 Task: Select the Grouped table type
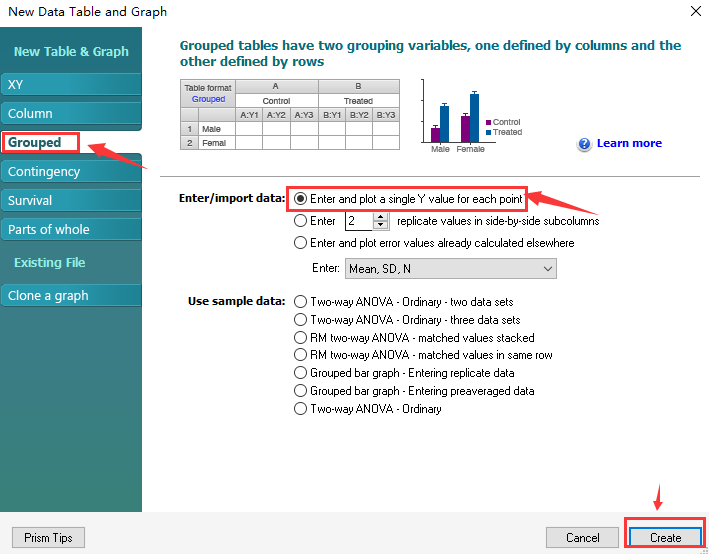pyautogui.click(x=71, y=142)
